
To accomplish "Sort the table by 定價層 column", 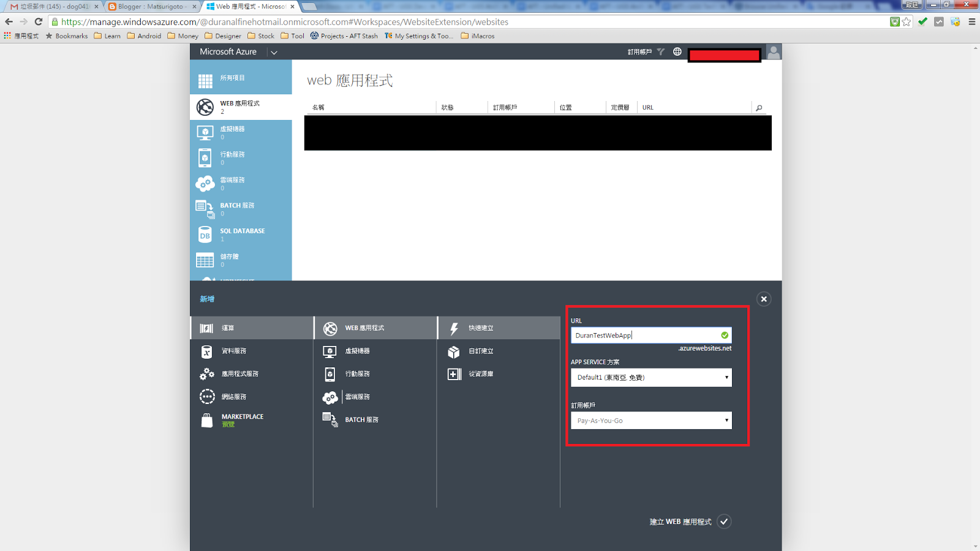I will click(x=620, y=108).
